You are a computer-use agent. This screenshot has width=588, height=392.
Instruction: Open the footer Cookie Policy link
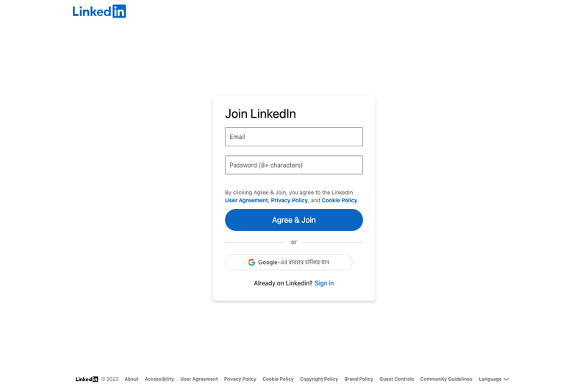278,379
